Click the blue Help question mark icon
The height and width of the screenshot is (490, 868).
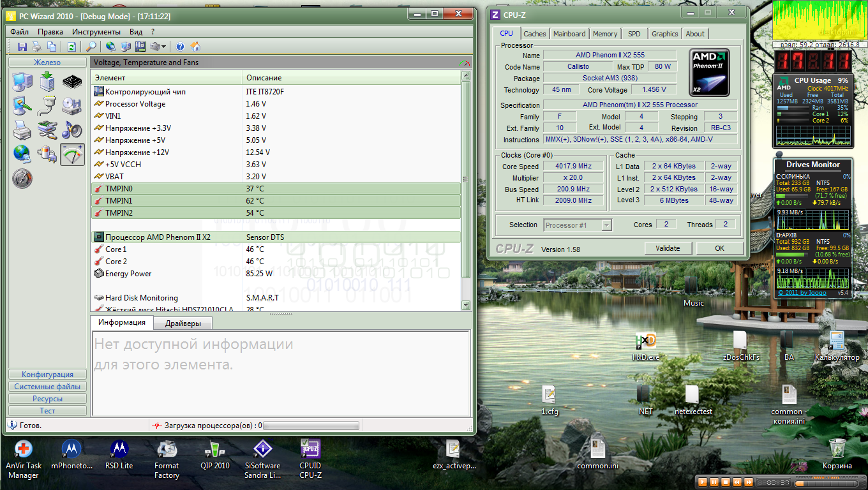click(181, 47)
